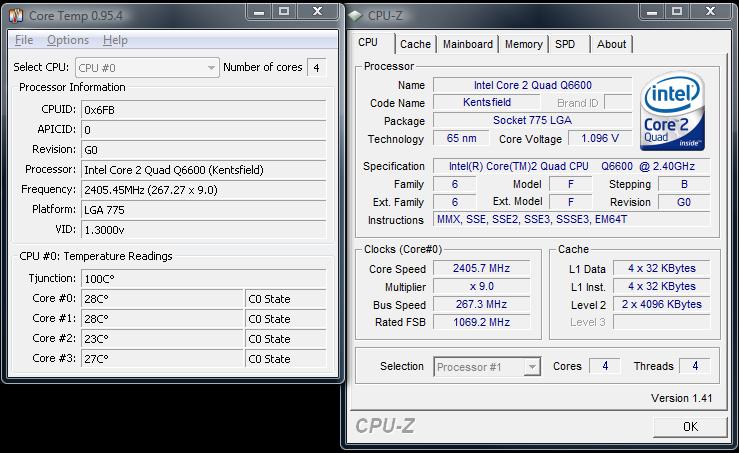Click the C0 State field for Core #0

[x=286, y=299]
